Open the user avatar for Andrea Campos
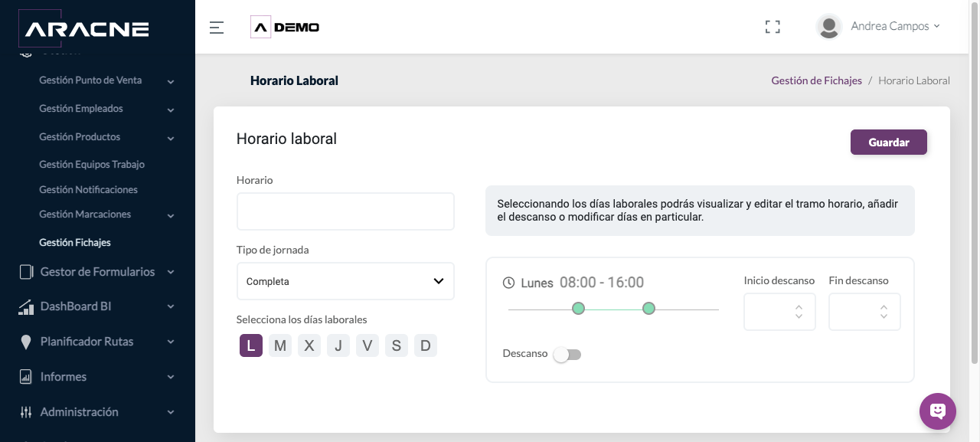This screenshot has width=980, height=442. tap(829, 27)
